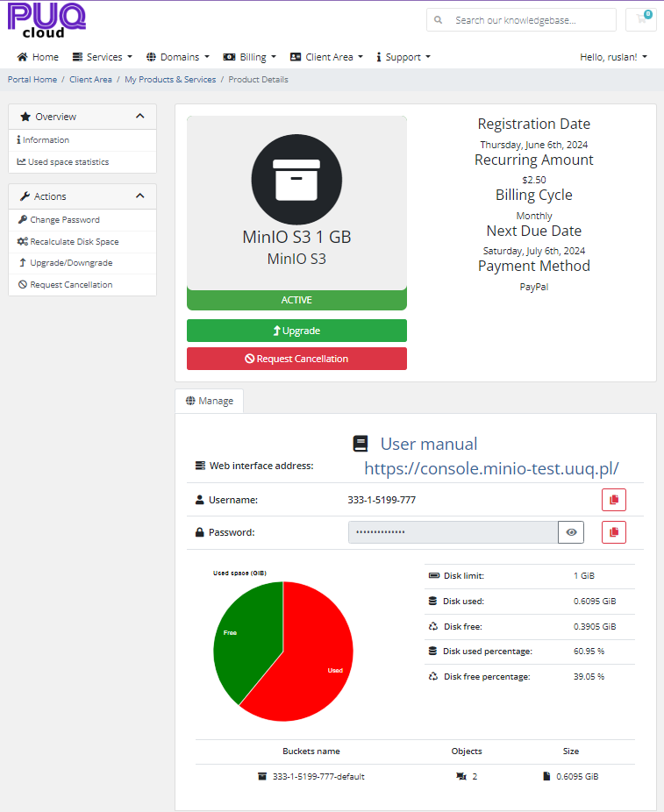Expand the Client Area dropdown menu
The width and height of the screenshot is (664, 812).
tap(327, 57)
